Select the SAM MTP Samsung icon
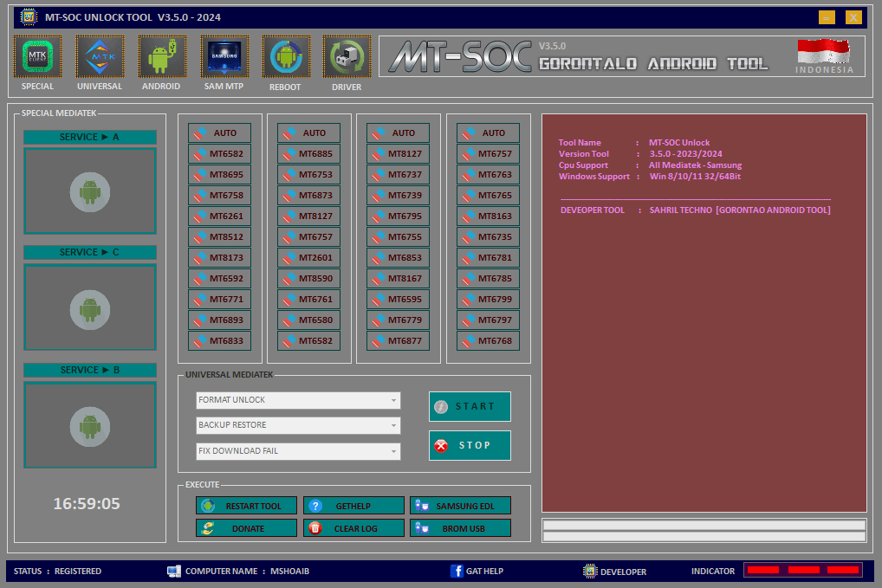This screenshot has height=588, width=882. (224, 54)
